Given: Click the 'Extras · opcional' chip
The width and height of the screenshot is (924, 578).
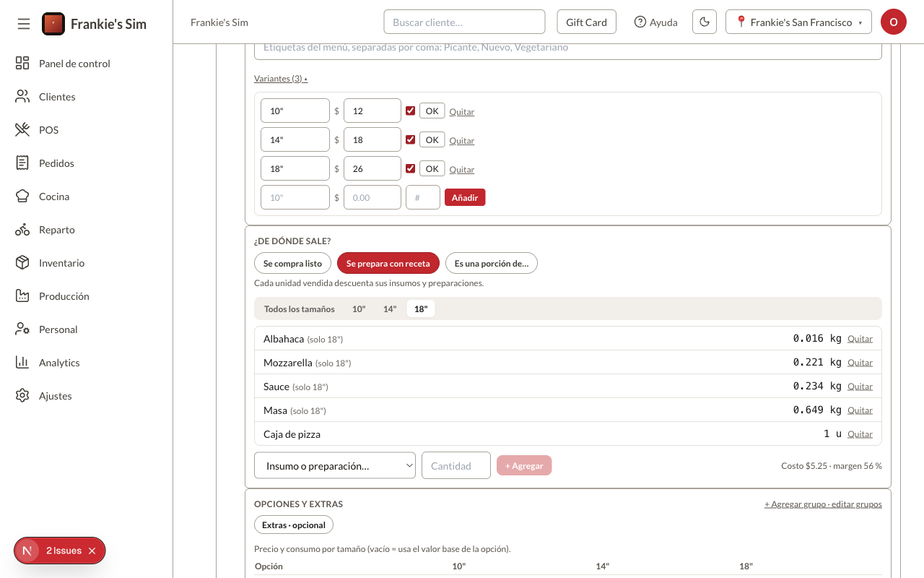Looking at the screenshot, I should pyautogui.click(x=294, y=525).
